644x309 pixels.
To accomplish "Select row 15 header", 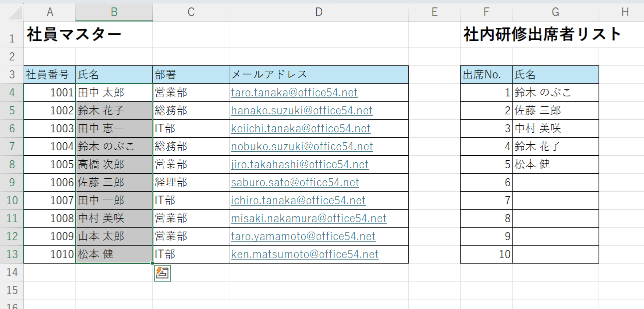I will coord(11,291).
